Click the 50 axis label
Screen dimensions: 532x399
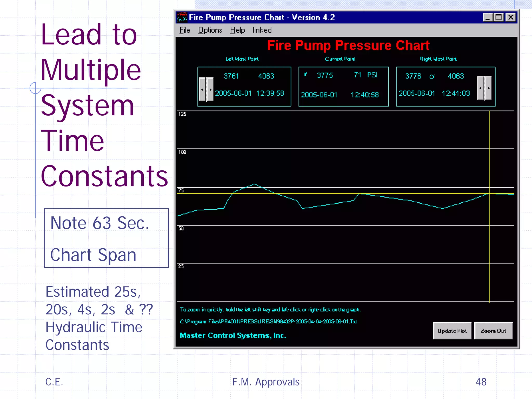[x=181, y=228]
